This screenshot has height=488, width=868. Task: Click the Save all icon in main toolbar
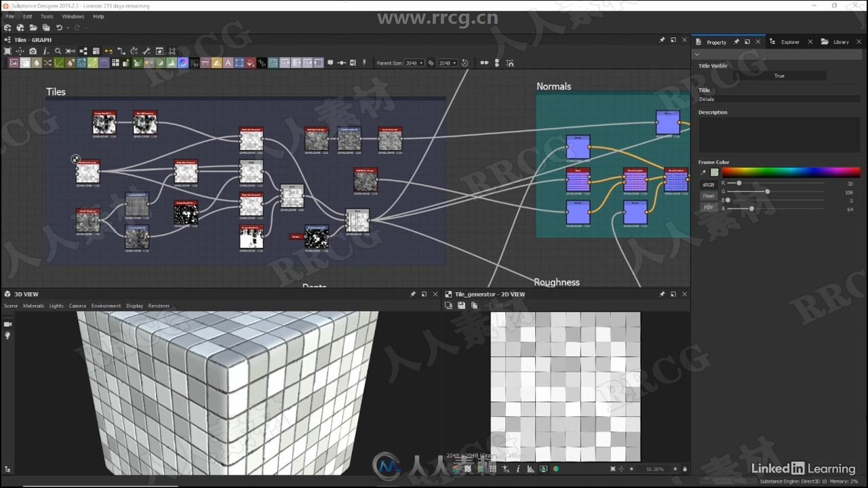[x=46, y=28]
